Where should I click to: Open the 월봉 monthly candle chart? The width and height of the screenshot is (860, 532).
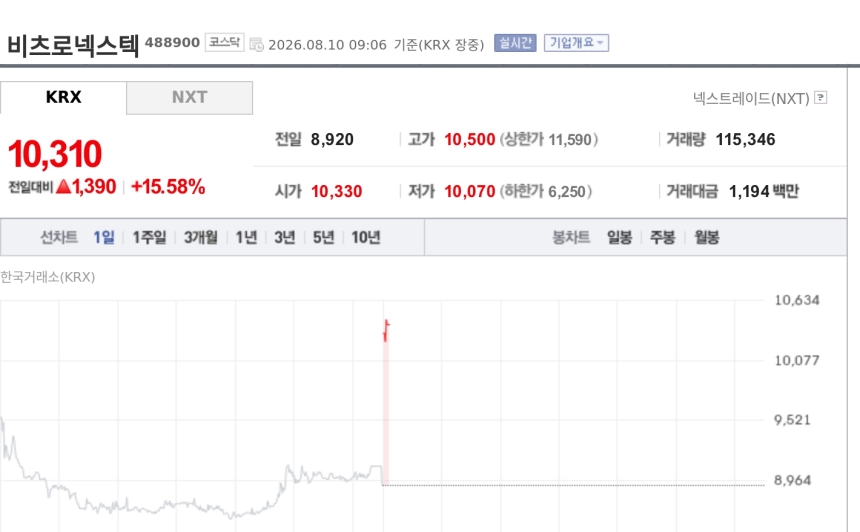click(x=706, y=237)
